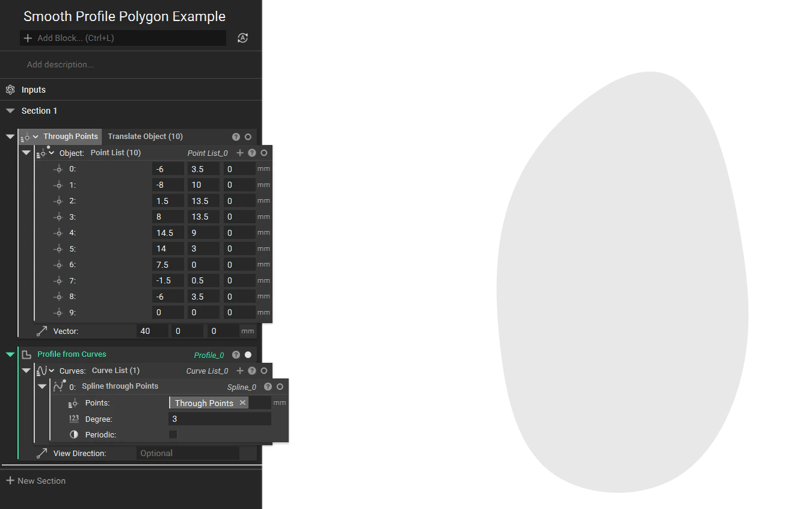Enable the Periodic checkbox

pyautogui.click(x=173, y=434)
